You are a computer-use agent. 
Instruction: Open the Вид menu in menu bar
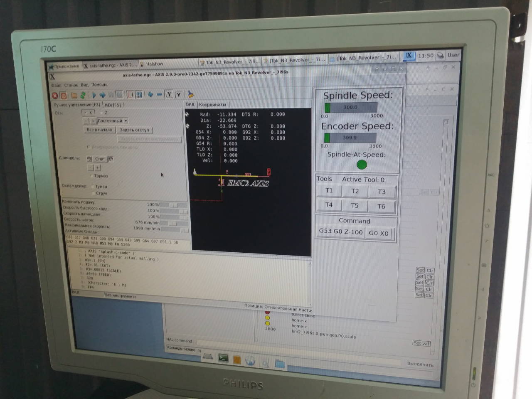click(85, 85)
